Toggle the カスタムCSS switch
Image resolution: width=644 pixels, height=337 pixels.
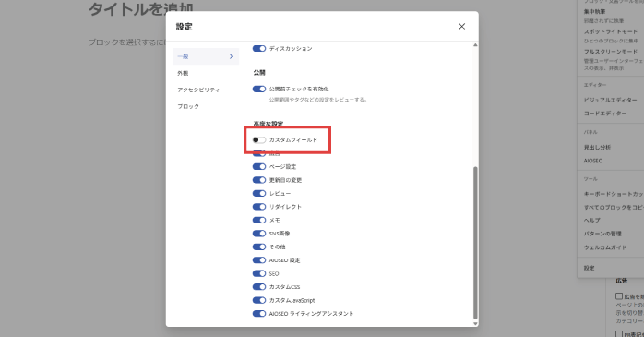(x=259, y=287)
